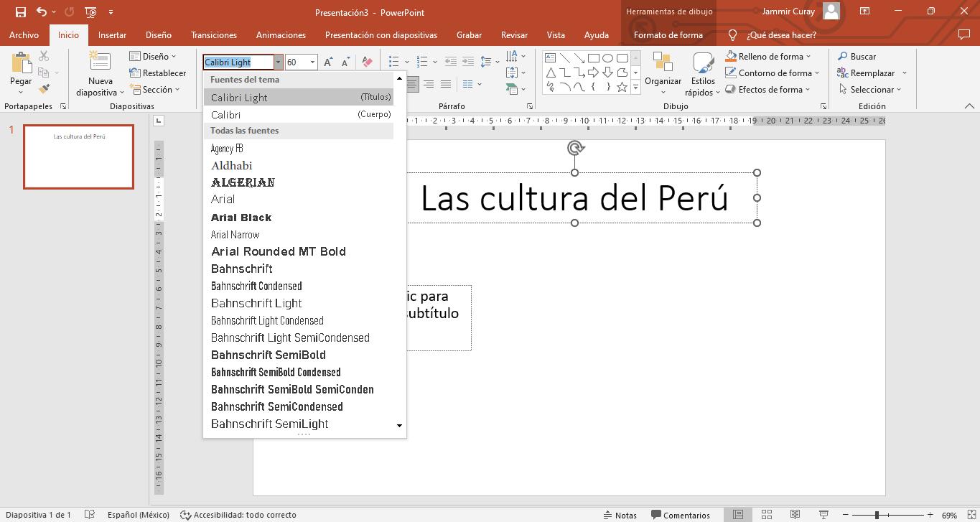Switch to Slide Sorter view icon
Screen dimensions: 980x522
[766, 515]
